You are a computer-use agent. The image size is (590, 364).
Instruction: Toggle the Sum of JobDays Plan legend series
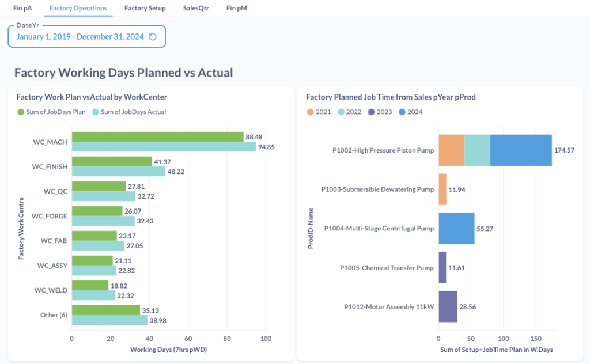(51, 112)
